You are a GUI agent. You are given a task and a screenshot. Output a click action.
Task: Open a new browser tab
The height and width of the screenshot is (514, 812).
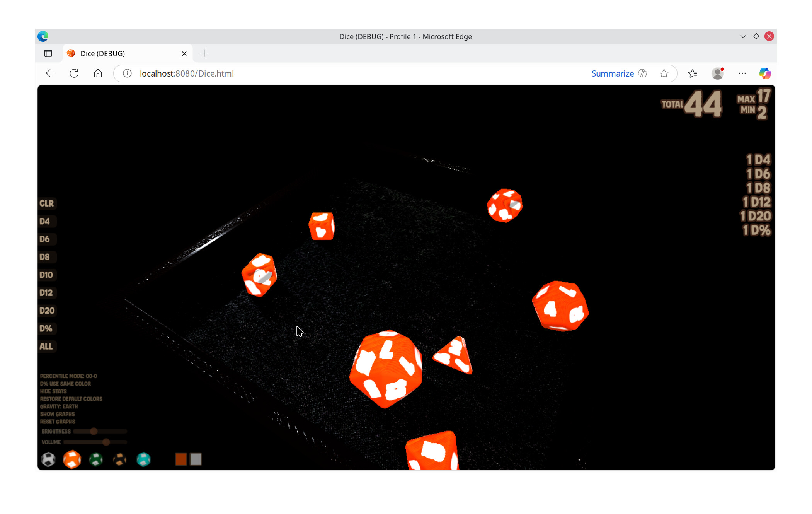click(x=204, y=53)
